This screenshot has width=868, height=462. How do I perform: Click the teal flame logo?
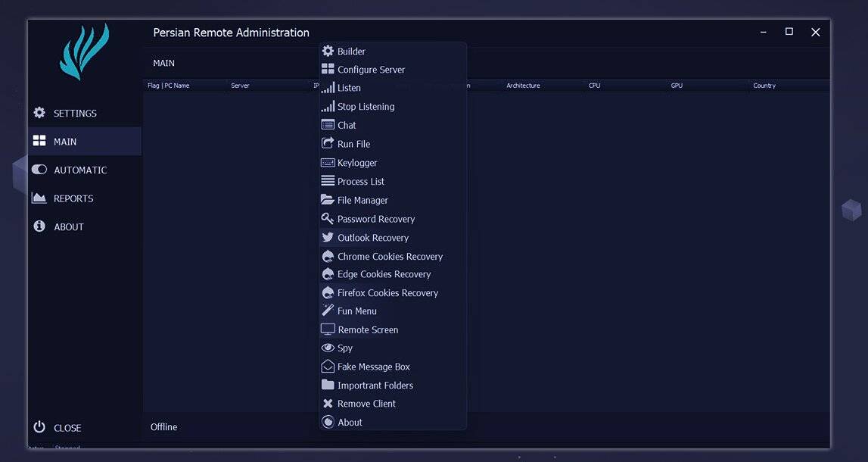tap(84, 52)
